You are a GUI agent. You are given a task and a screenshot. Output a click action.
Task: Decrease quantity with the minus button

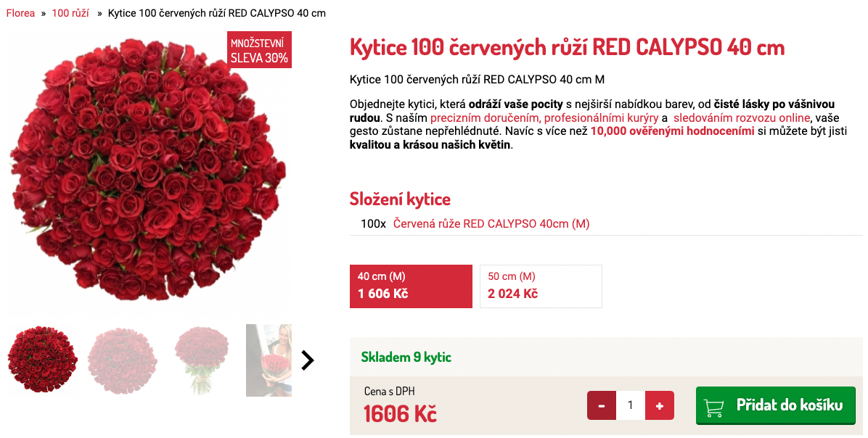(x=602, y=405)
